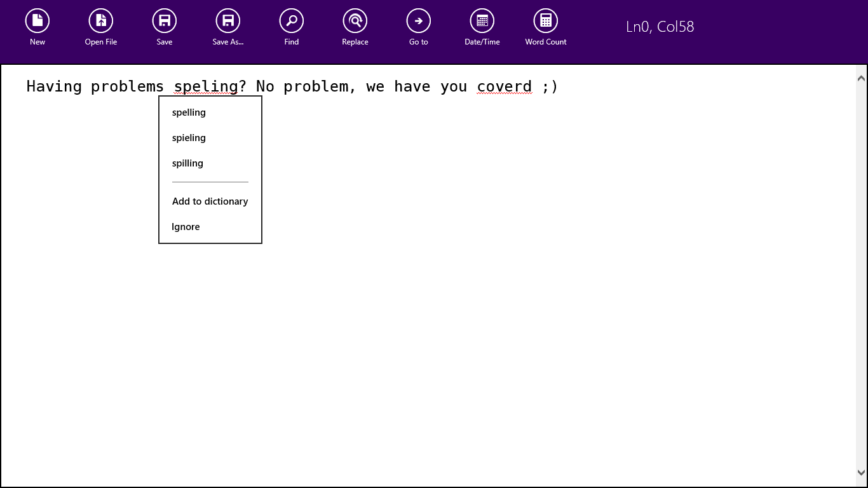Ignore the misspelled word
The image size is (868, 488).
coord(186,227)
